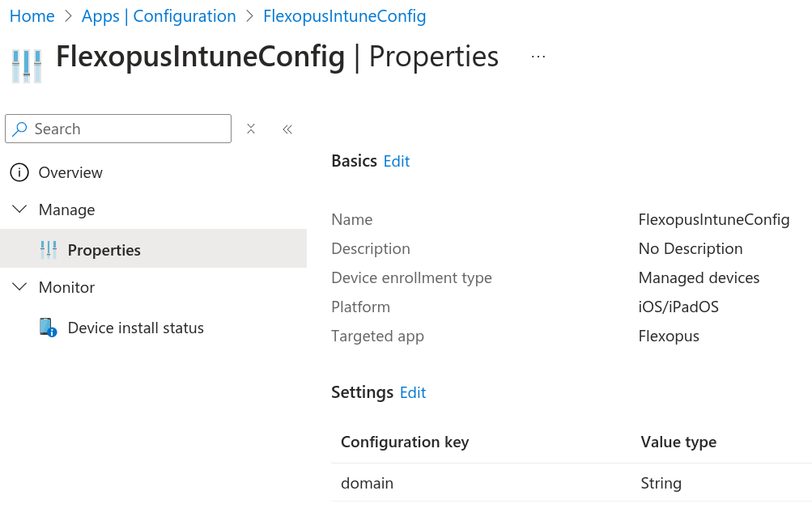
Task: Click the Overview info circle icon
Action: pyautogui.click(x=19, y=172)
